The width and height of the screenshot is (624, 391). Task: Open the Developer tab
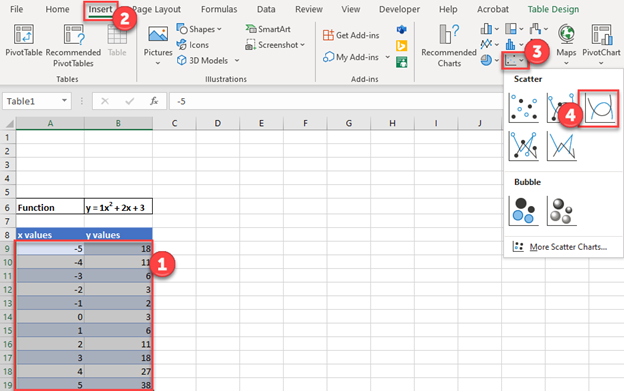point(399,9)
